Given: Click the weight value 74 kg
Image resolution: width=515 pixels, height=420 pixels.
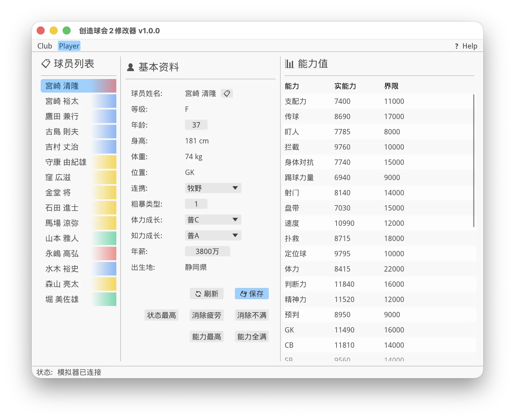Looking at the screenshot, I should 194,157.
